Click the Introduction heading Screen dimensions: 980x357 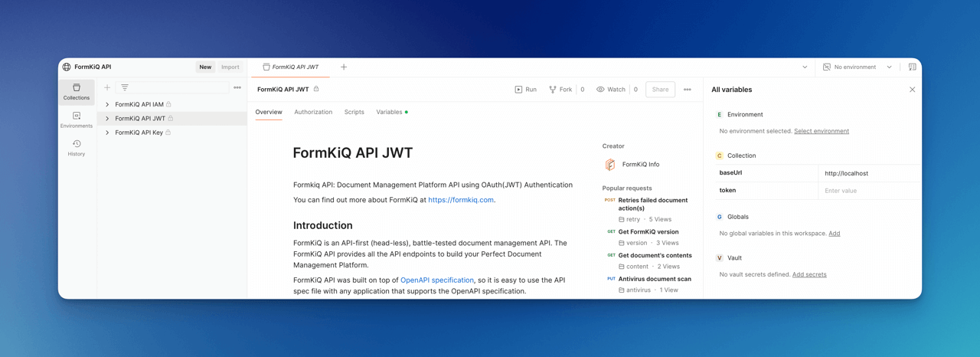pyautogui.click(x=323, y=225)
